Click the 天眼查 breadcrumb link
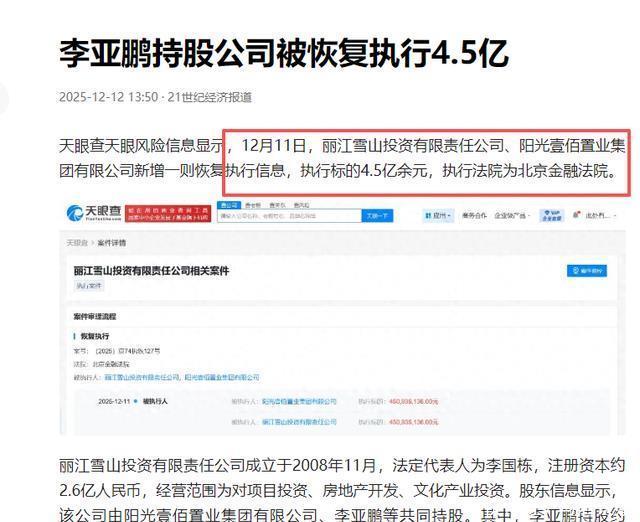The height and width of the screenshot is (522, 640). point(76,242)
